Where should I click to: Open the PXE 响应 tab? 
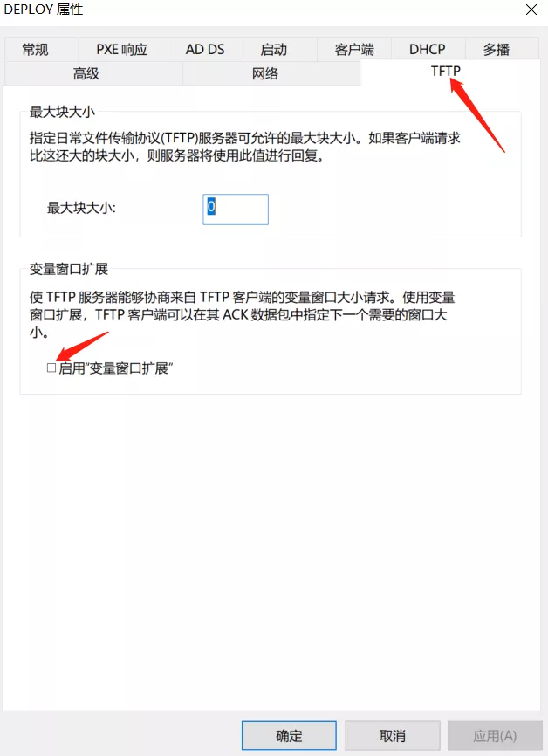[122, 50]
